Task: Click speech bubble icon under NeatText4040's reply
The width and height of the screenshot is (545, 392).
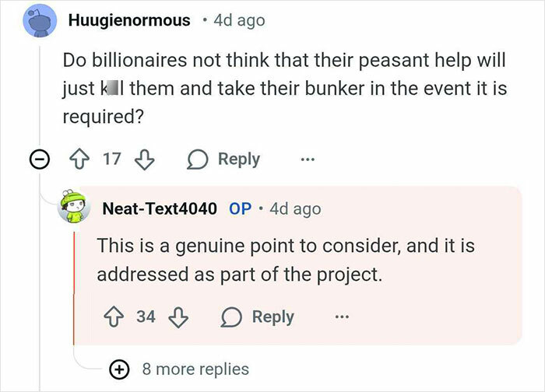Action: pos(233,317)
